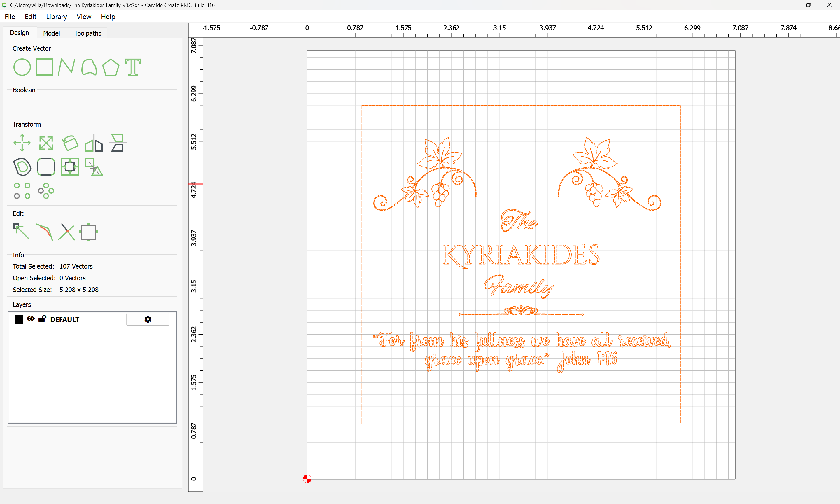Switch to the Model tab
840x504 pixels.
(x=52, y=33)
